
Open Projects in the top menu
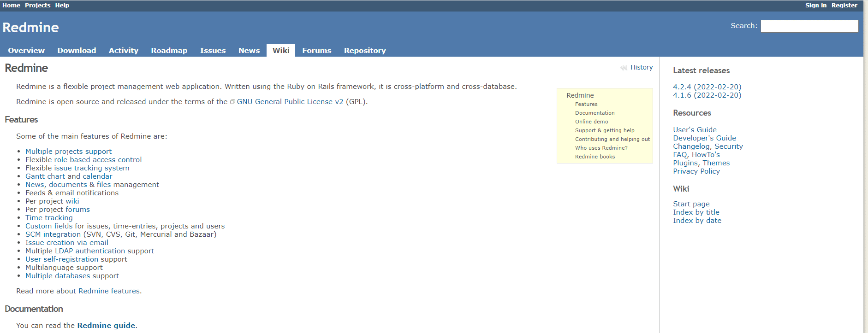tap(38, 6)
